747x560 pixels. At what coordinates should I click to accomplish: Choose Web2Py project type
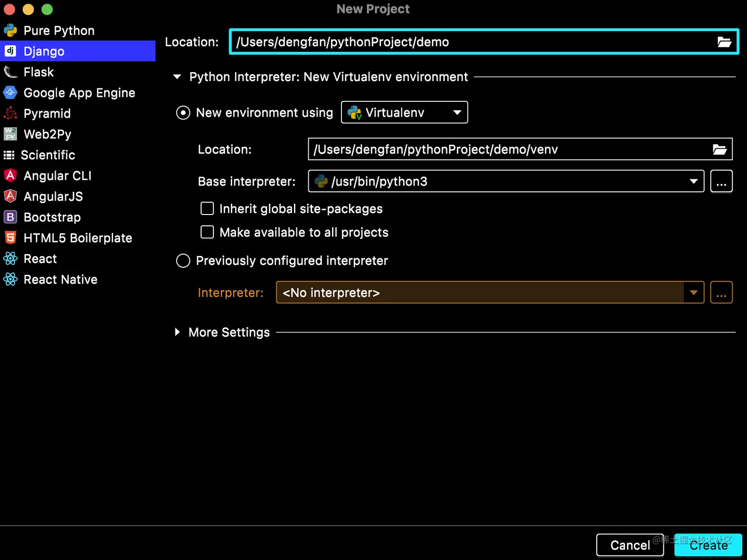pos(78,134)
